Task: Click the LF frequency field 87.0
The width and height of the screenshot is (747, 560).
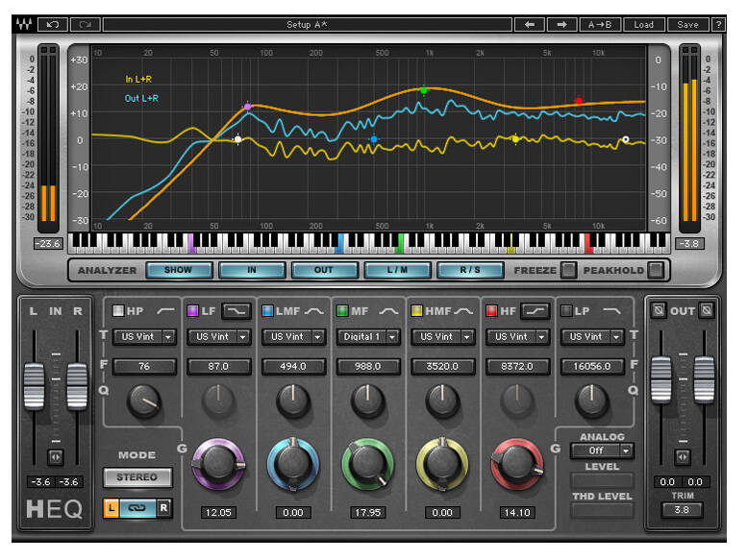Action: 218,366
